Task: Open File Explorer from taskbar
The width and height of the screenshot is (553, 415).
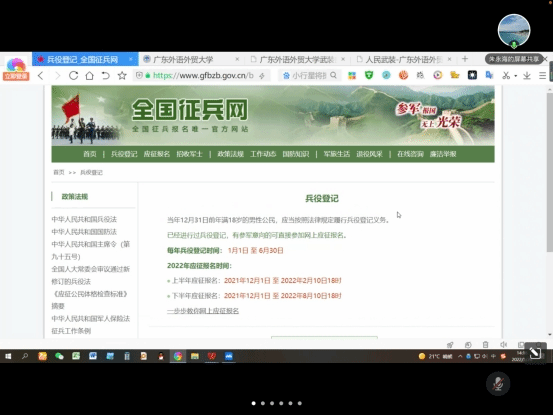Action: tap(195, 356)
